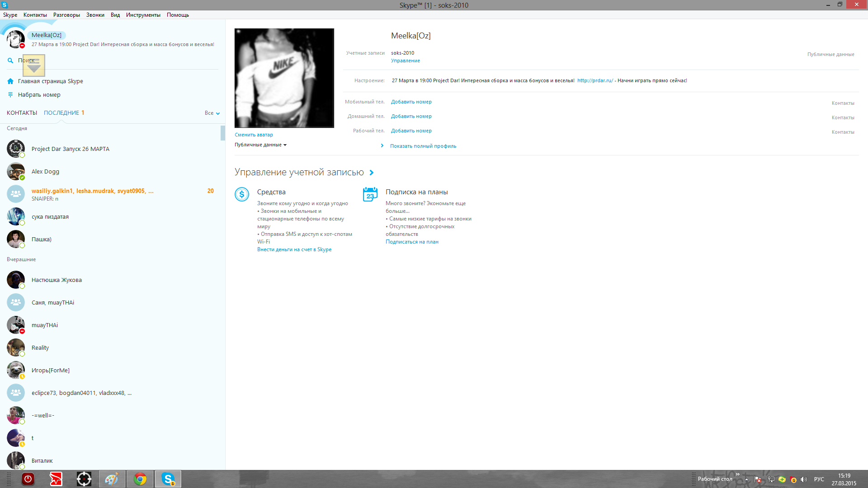
Task: Click volume icon in system tray
Action: [803, 479]
